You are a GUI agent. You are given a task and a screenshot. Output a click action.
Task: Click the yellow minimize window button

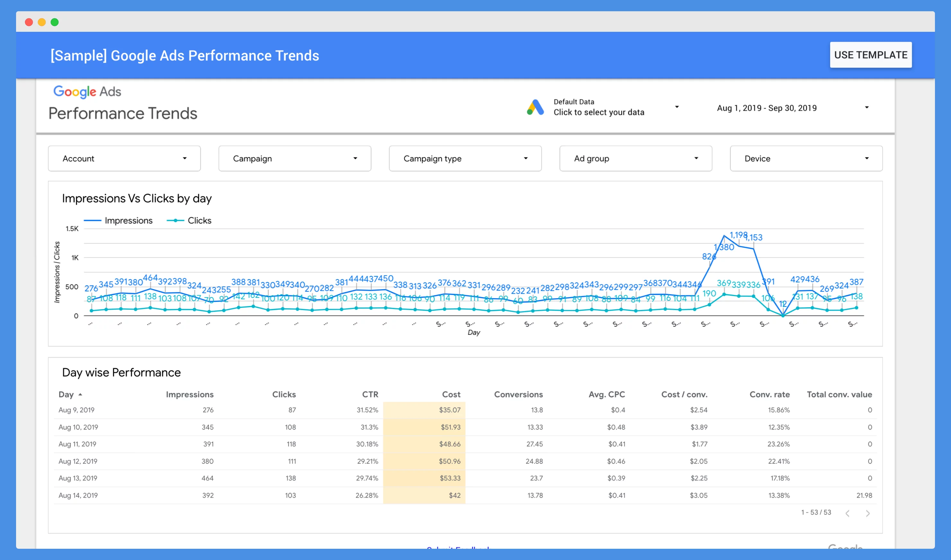42,22
